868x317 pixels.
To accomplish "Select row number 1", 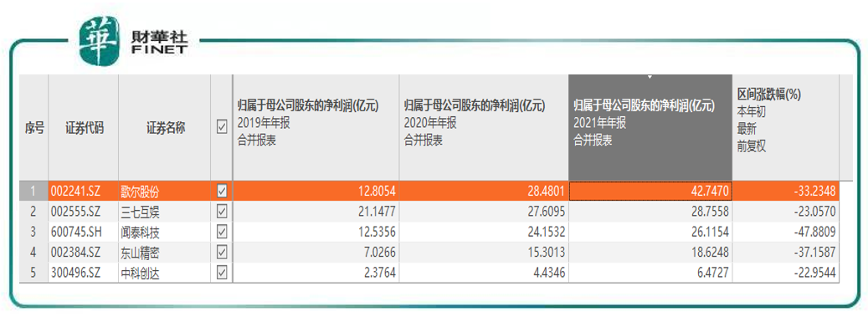I will tap(34, 191).
